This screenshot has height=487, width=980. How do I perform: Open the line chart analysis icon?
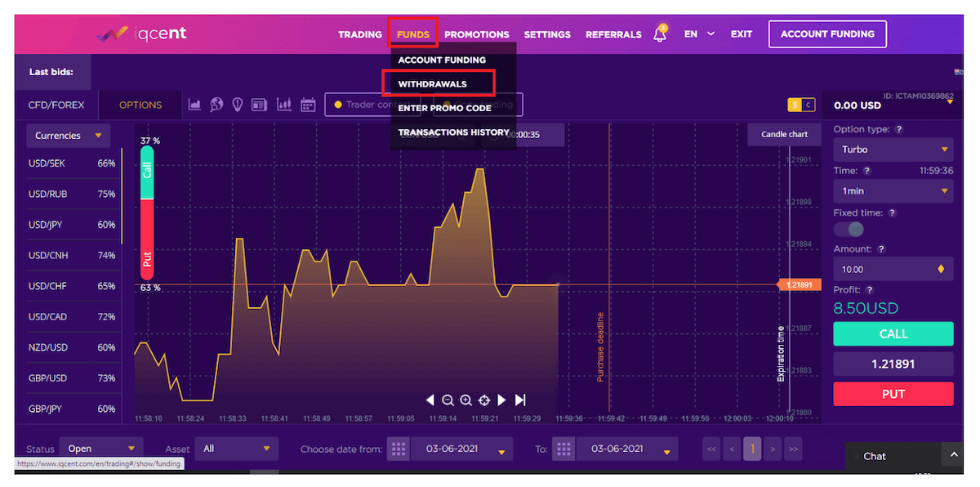click(194, 105)
